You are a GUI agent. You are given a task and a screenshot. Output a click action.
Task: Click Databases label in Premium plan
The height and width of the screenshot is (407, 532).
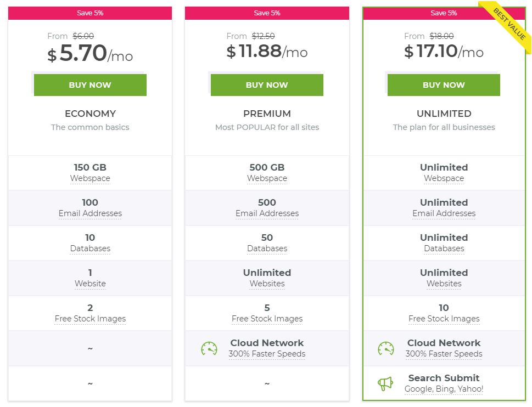pyautogui.click(x=267, y=248)
